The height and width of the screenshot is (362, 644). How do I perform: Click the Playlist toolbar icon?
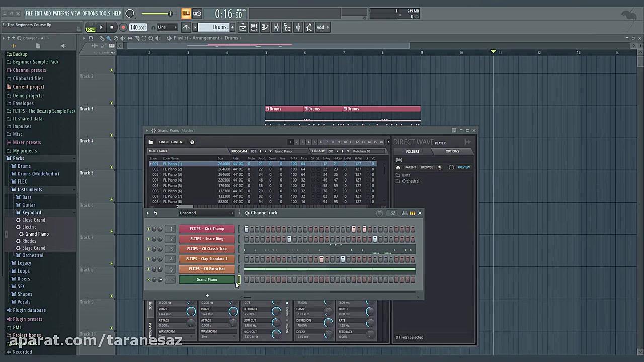point(242,27)
